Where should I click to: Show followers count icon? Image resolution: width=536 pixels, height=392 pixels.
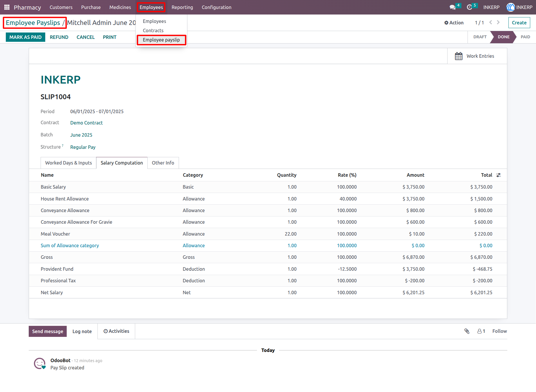click(x=481, y=331)
